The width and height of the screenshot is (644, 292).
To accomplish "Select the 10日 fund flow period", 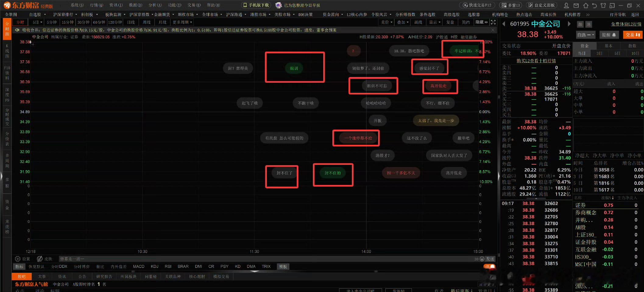I will 635,53.
